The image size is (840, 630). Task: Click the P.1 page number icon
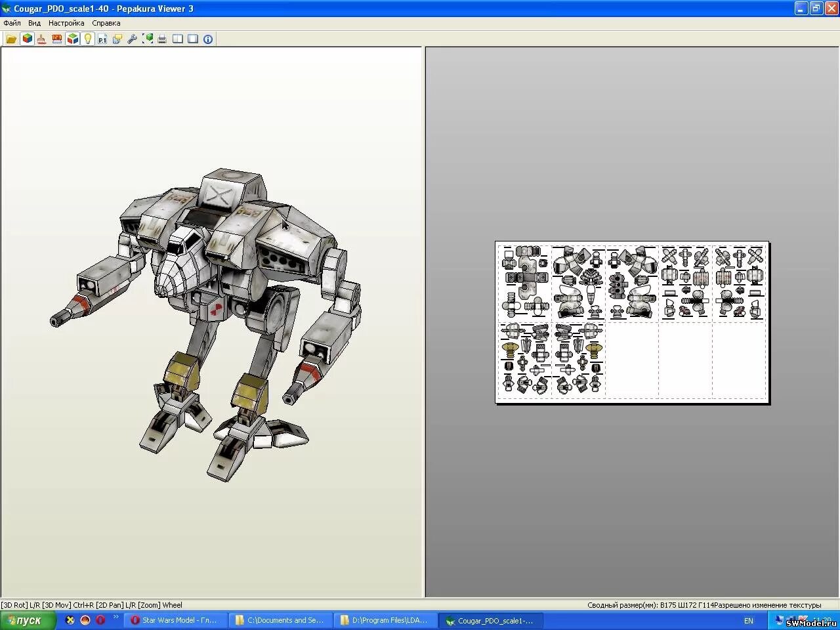point(102,39)
